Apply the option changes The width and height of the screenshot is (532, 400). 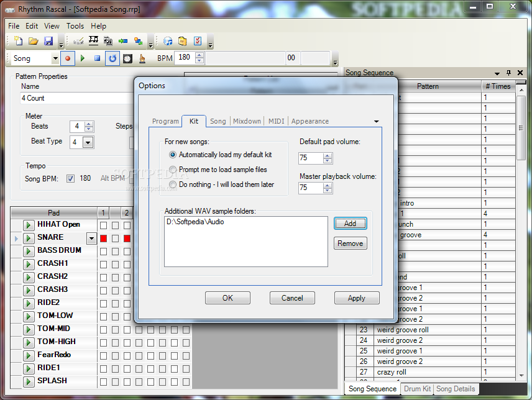pyautogui.click(x=357, y=298)
